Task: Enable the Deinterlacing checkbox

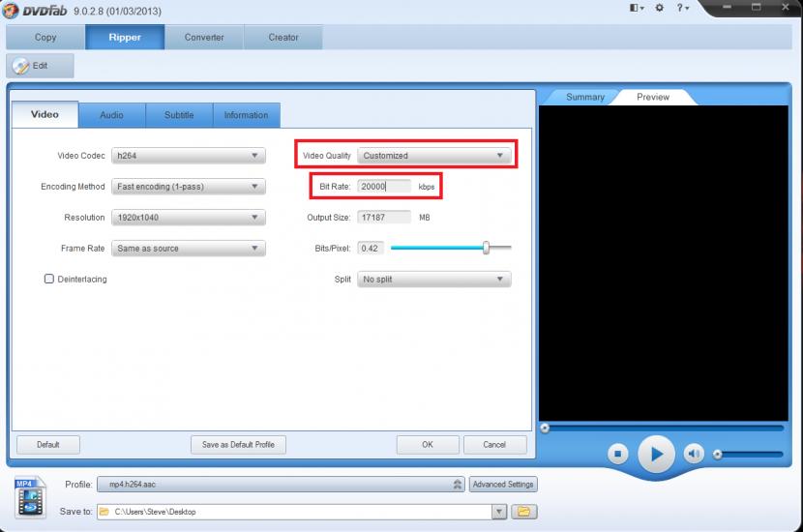Action: coord(49,279)
